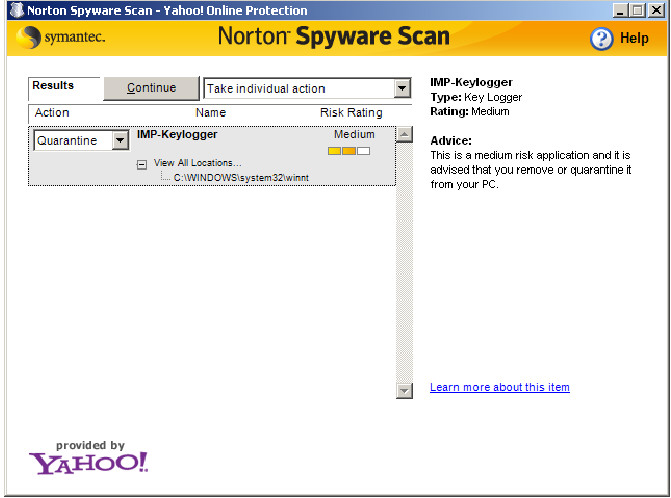Screen dimensions: 671x498
Task: Click the Risk Rating column header
Action: 351,113
